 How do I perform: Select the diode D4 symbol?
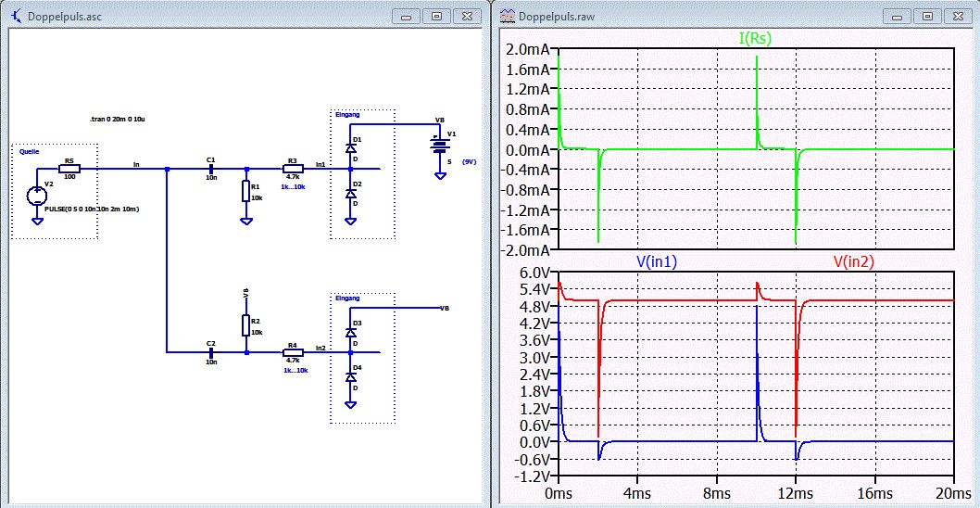pyautogui.click(x=350, y=376)
